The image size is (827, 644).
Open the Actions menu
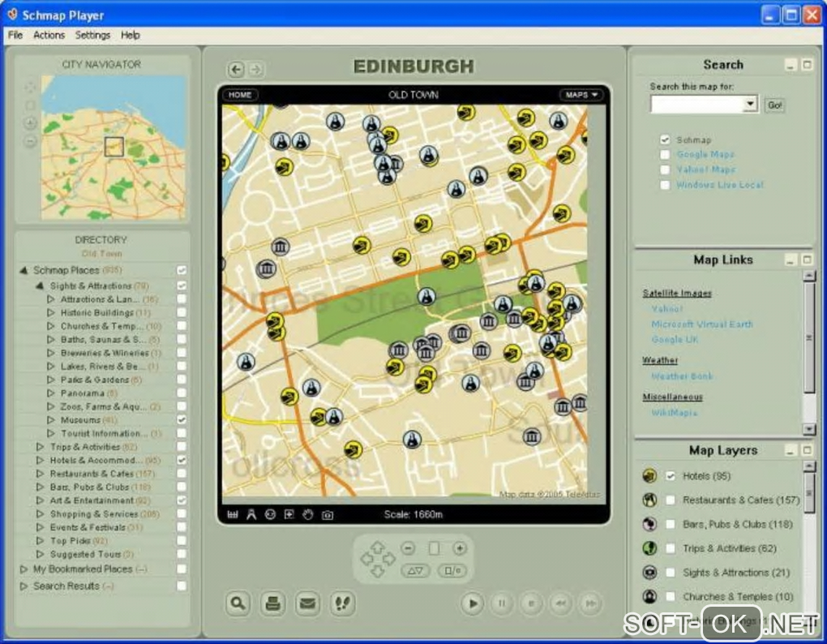click(49, 35)
